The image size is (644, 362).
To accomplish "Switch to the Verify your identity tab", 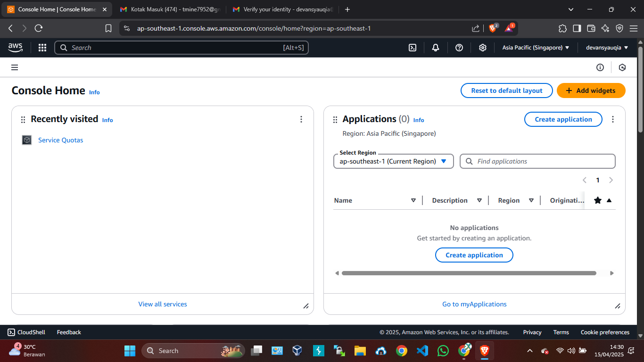I will (283, 9).
